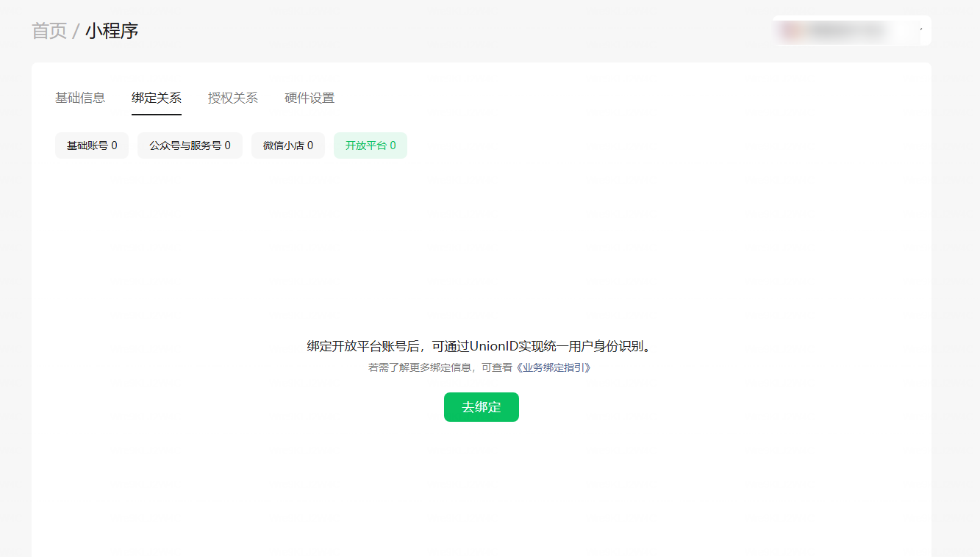Image resolution: width=980 pixels, height=557 pixels.
Task: Go to 首页 in the breadcrumb
Action: [x=49, y=31]
